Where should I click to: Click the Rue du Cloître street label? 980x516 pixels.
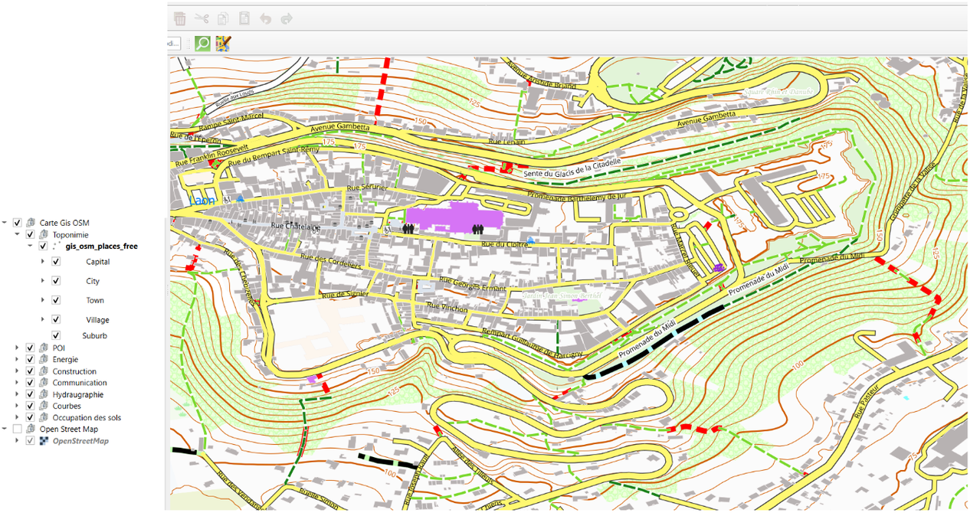pyautogui.click(x=503, y=244)
